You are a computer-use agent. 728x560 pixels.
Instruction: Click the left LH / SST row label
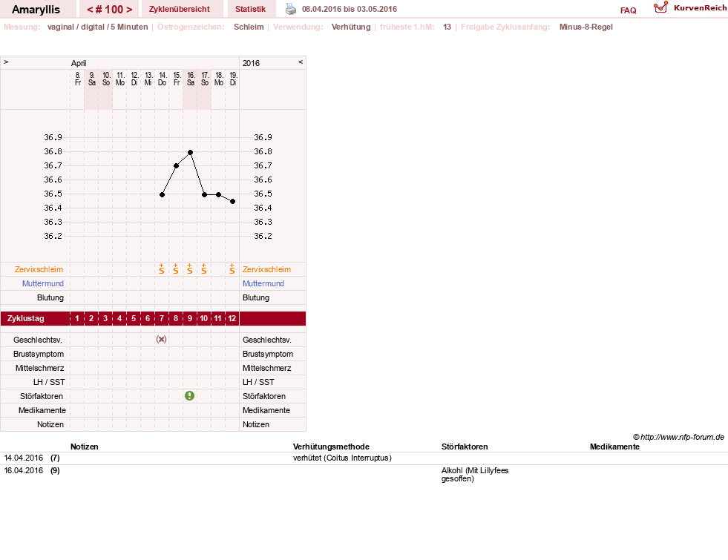(x=49, y=382)
